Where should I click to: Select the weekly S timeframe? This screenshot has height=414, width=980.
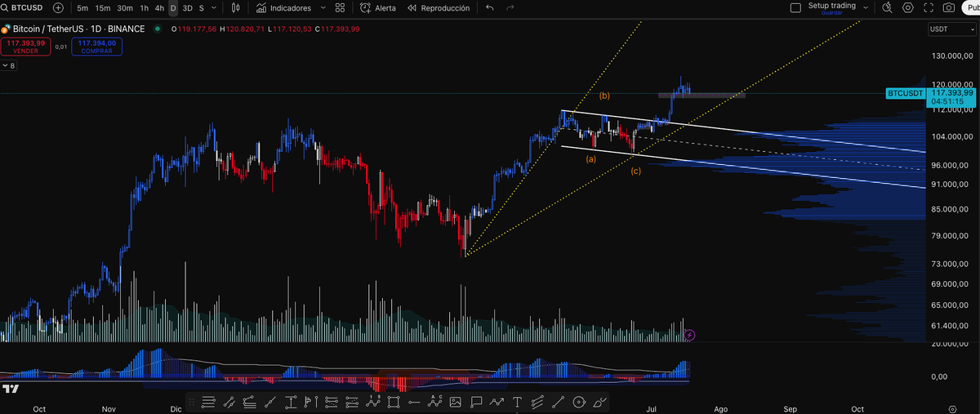tap(202, 7)
